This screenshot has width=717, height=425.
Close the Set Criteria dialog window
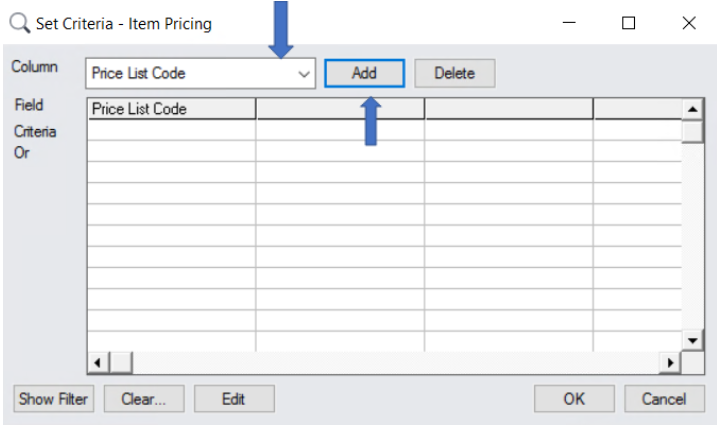688,23
